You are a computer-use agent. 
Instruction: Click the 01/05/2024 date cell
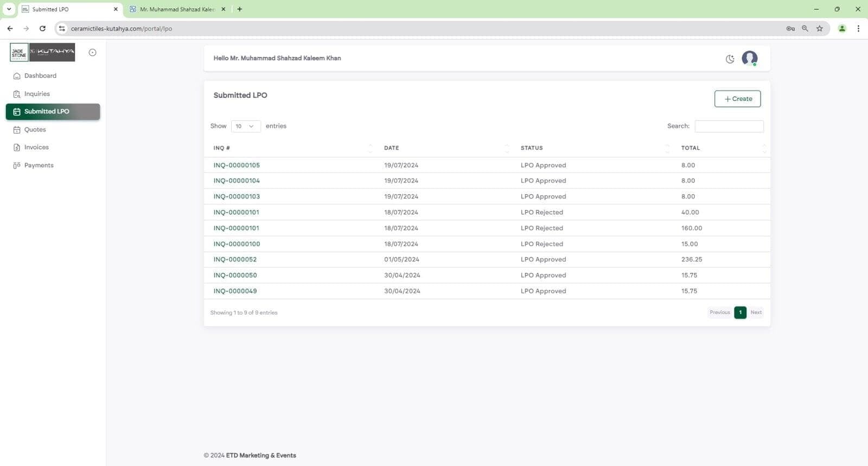coord(401,260)
